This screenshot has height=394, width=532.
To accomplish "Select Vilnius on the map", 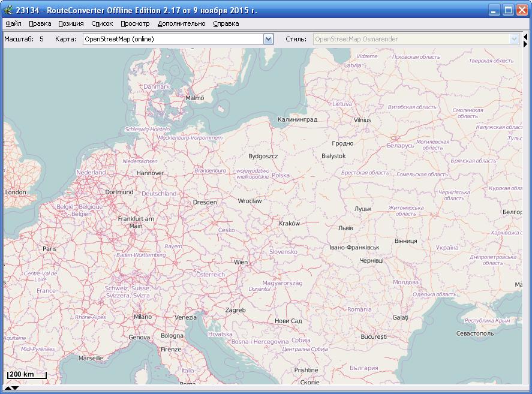I will click(362, 120).
